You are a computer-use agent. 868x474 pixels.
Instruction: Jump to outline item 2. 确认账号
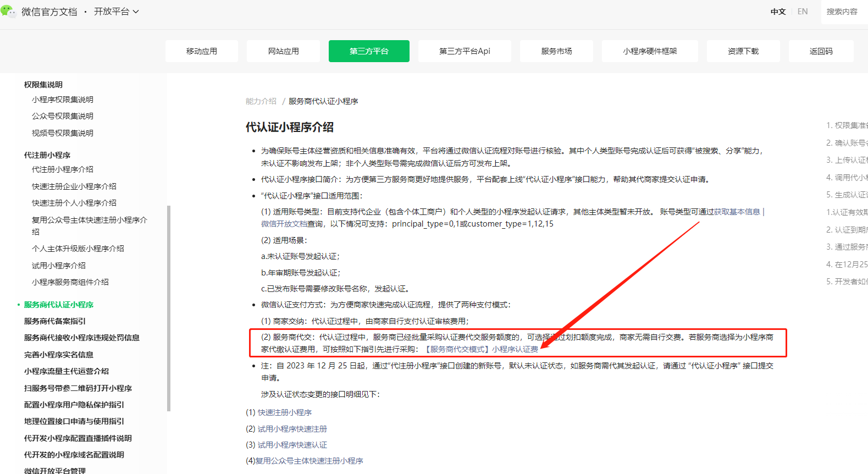847,143
